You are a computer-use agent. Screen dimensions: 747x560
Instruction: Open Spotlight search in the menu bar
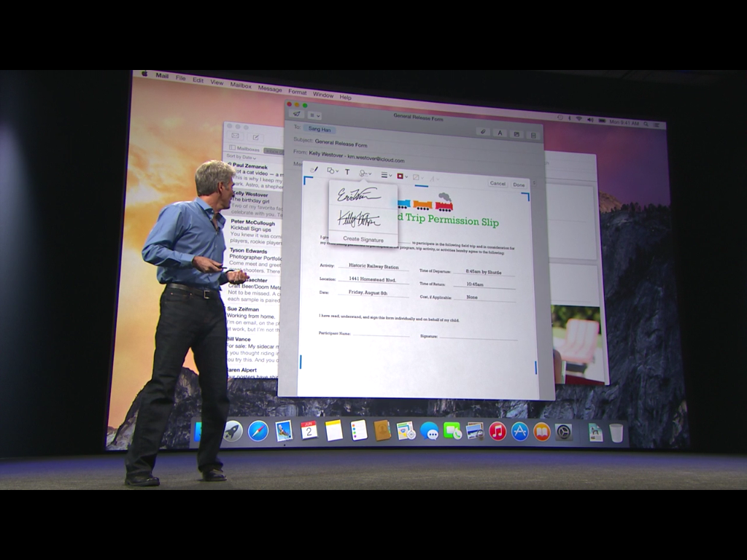(646, 124)
